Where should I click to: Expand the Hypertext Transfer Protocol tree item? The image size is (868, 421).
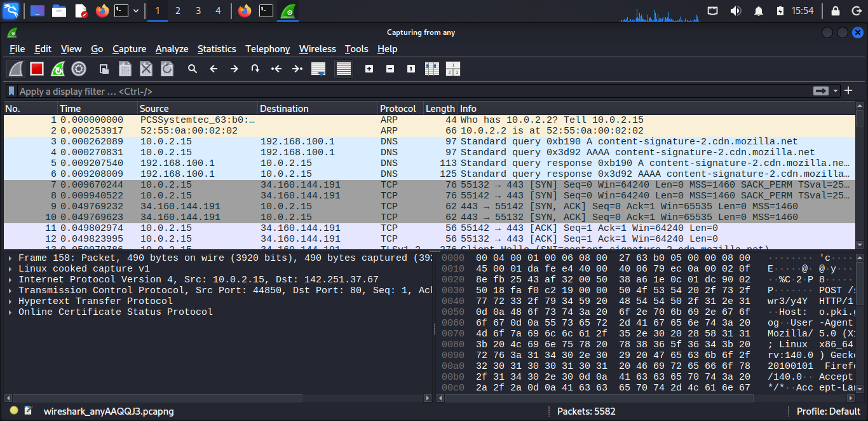[x=11, y=301]
